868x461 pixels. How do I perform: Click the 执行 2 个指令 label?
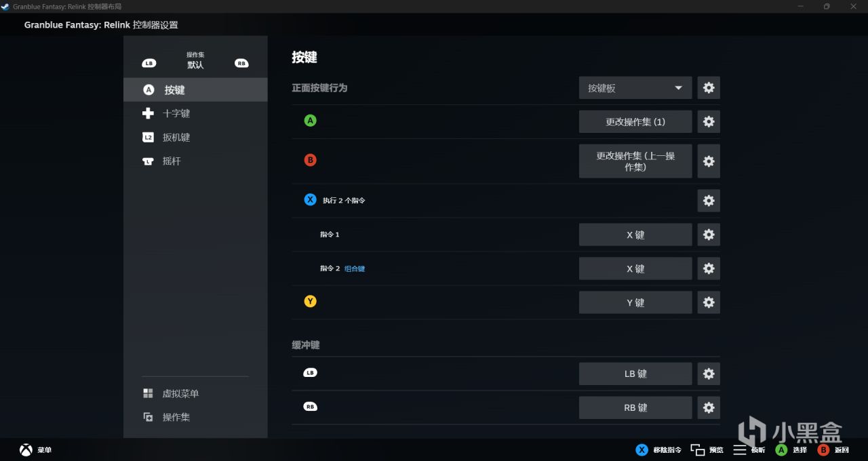click(344, 201)
